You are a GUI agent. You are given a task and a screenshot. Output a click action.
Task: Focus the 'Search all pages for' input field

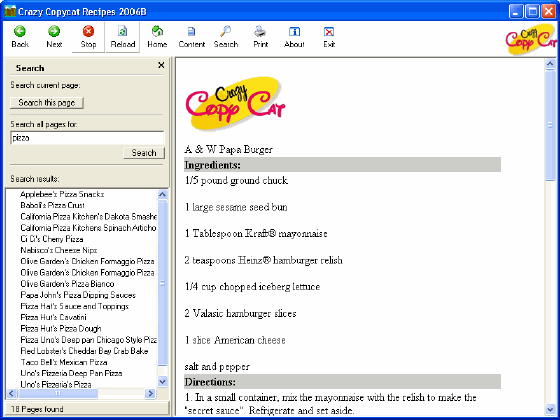coord(87,138)
